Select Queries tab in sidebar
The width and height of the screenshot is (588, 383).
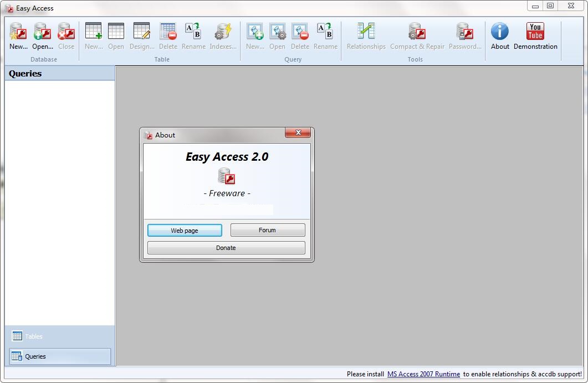60,356
